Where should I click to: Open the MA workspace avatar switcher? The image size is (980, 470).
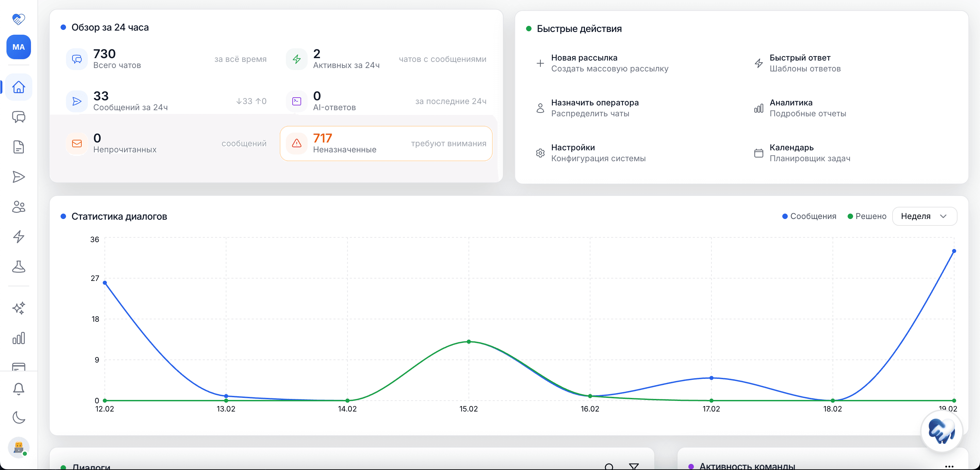(18, 47)
